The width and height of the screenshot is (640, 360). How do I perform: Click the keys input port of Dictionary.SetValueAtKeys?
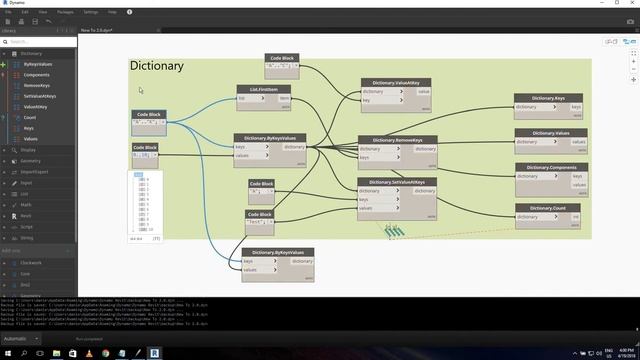coord(379,200)
